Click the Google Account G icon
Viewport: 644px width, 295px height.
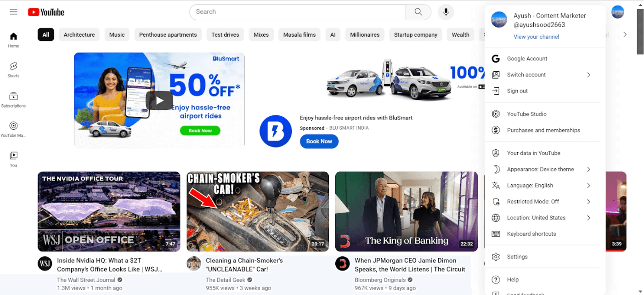496,59
